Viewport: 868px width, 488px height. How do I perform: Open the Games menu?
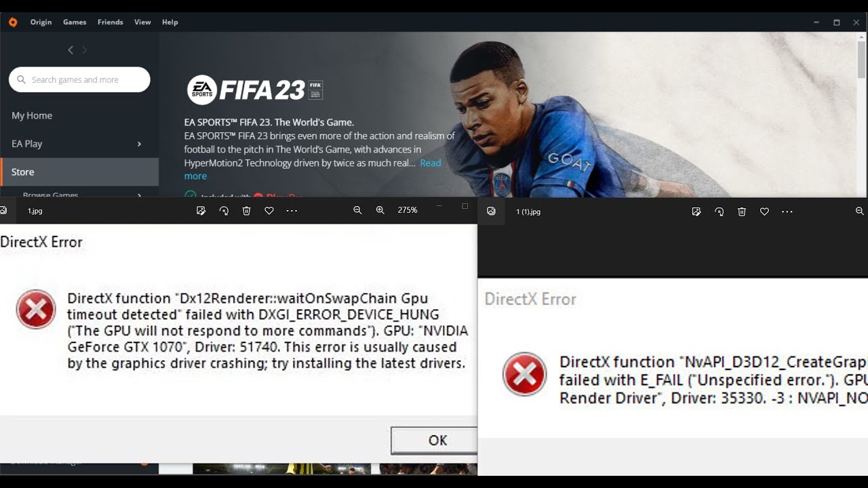coord(75,22)
